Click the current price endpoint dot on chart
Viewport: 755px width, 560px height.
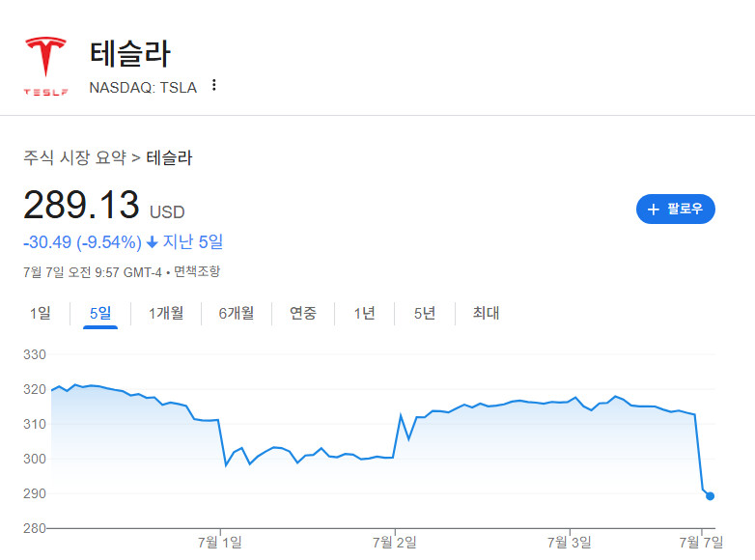pos(711,496)
